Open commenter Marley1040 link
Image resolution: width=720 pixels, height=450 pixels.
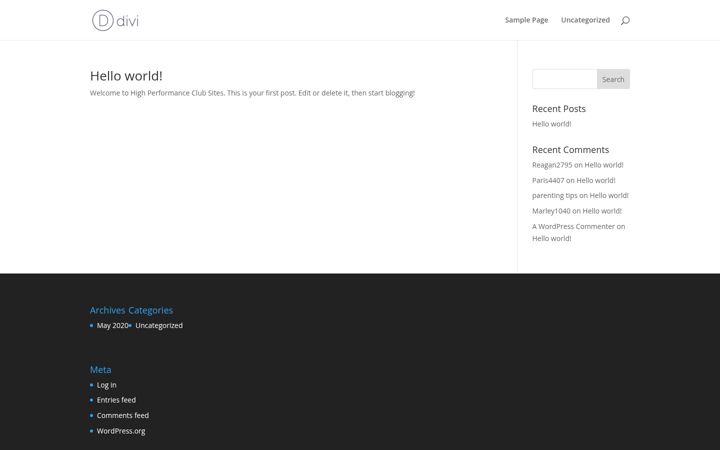click(x=551, y=211)
